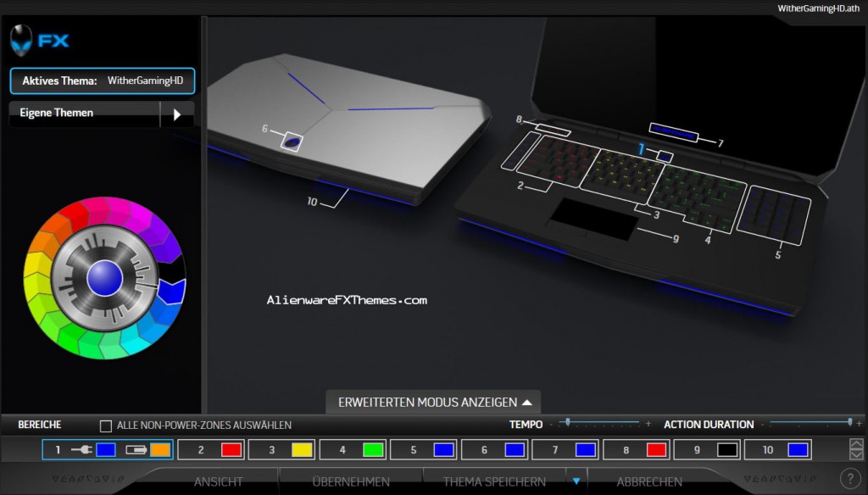Viewport: 868px width, 495px height.
Task: Click the AC plug power icon in zone 1
Action: pos(82,449)
